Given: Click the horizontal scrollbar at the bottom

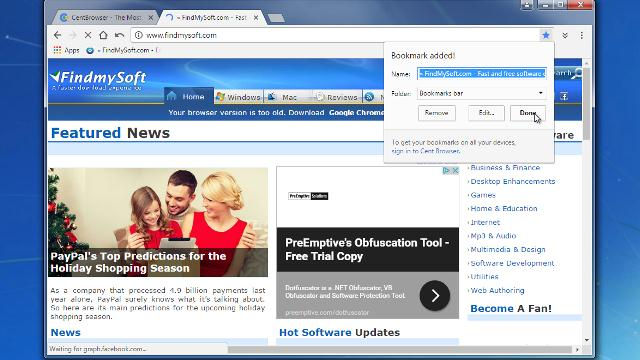Looking at the screenshot, I should [400, 349].
